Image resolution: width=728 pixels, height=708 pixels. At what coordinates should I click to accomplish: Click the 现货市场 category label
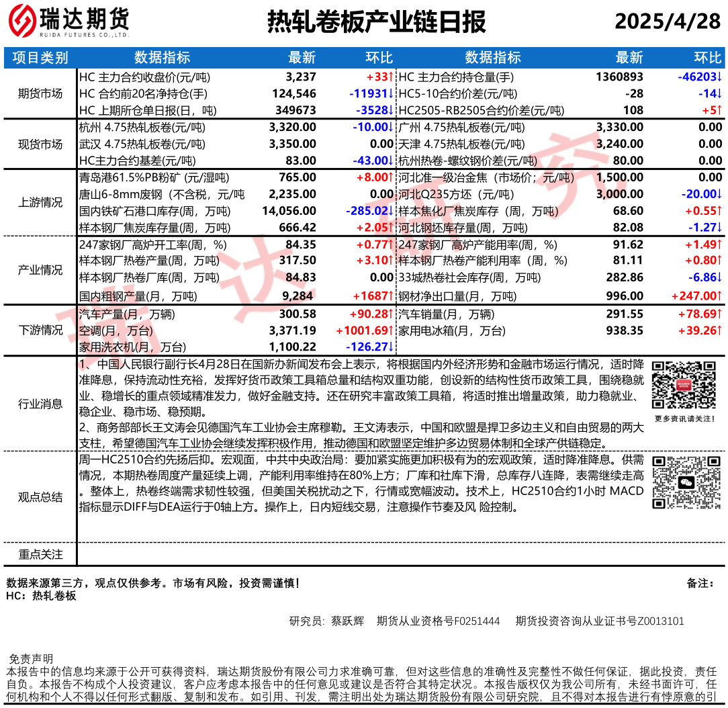pyautogui.click(x=40, y=144)
